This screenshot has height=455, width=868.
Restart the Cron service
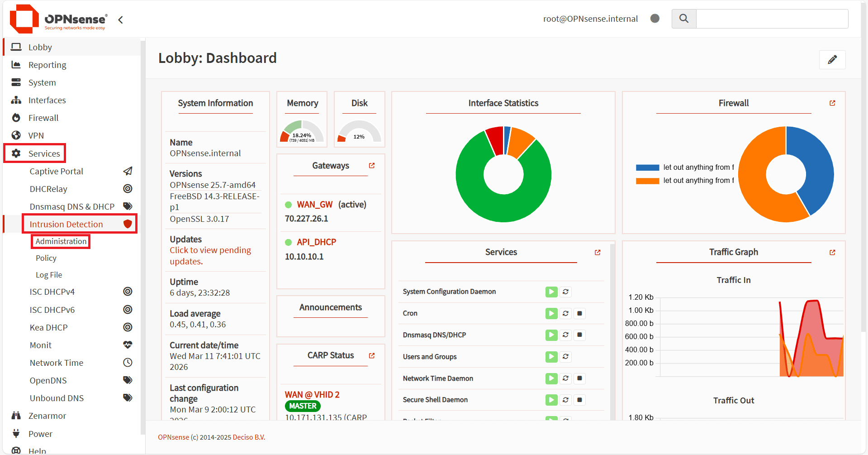pyautogui.click(x=565, y=313)
